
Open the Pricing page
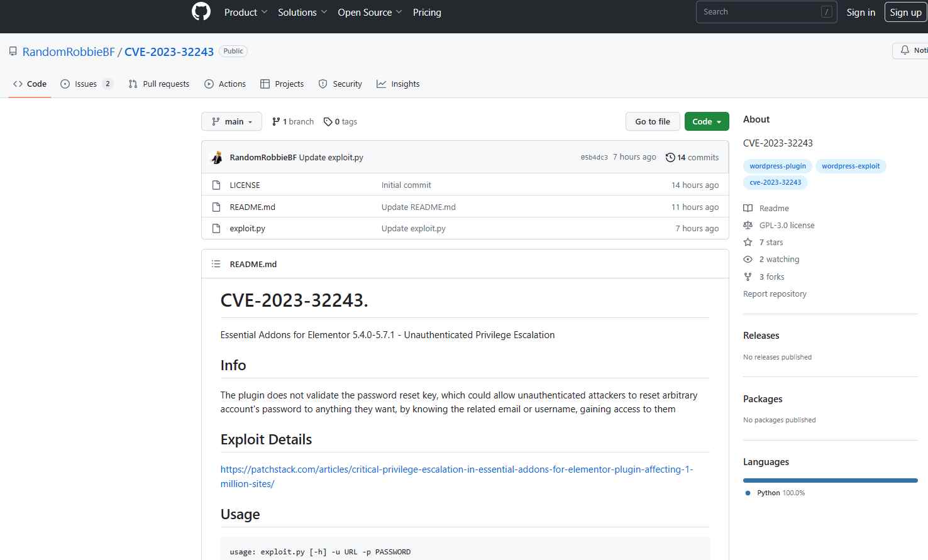(x=427, y=12)
